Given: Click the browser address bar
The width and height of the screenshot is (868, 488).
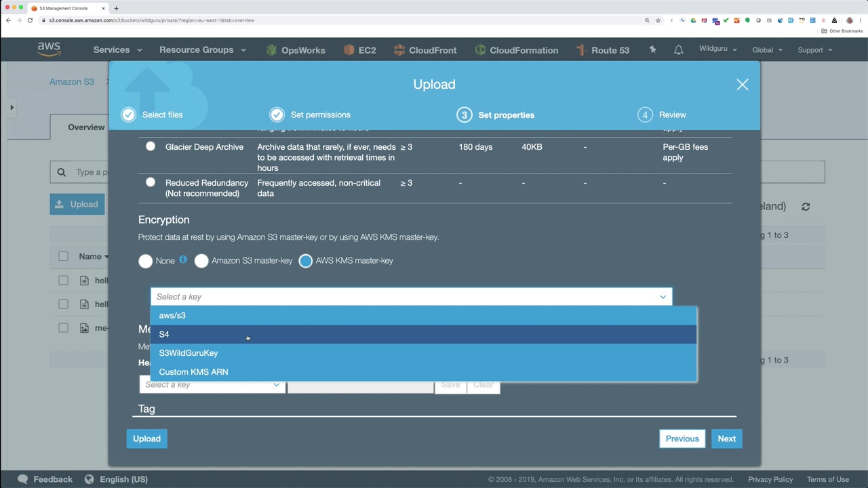Looking at the screenshot, I should point(339,20).
